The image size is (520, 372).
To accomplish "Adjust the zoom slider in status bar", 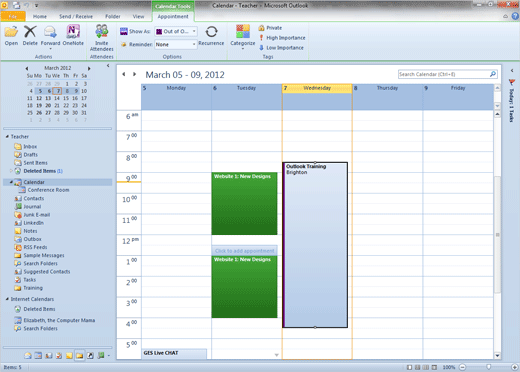I will [489, 367].
